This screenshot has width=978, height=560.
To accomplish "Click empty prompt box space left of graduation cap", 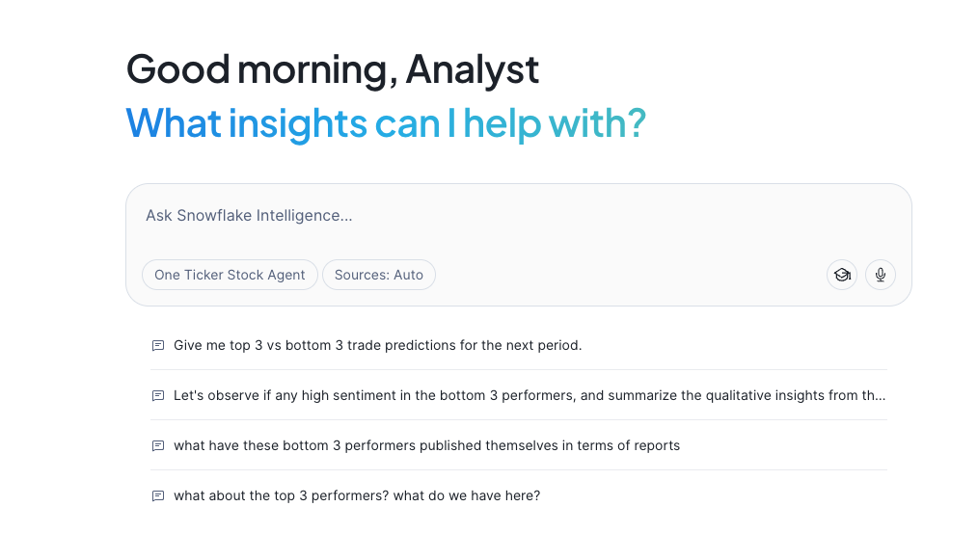I will 627,275.
